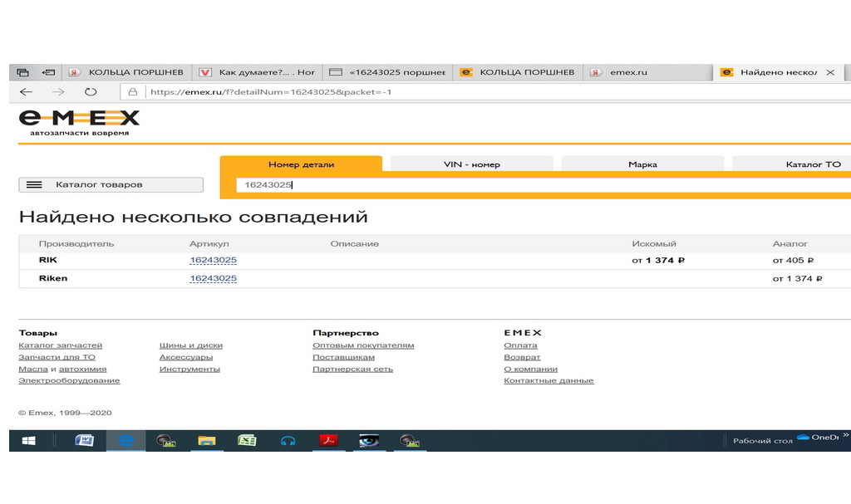
Task: Click the browser forward arrow
Action: click(58, 91)
